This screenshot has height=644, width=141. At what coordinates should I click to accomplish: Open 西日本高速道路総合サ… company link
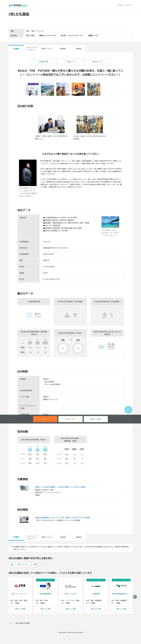pos(121,594)
